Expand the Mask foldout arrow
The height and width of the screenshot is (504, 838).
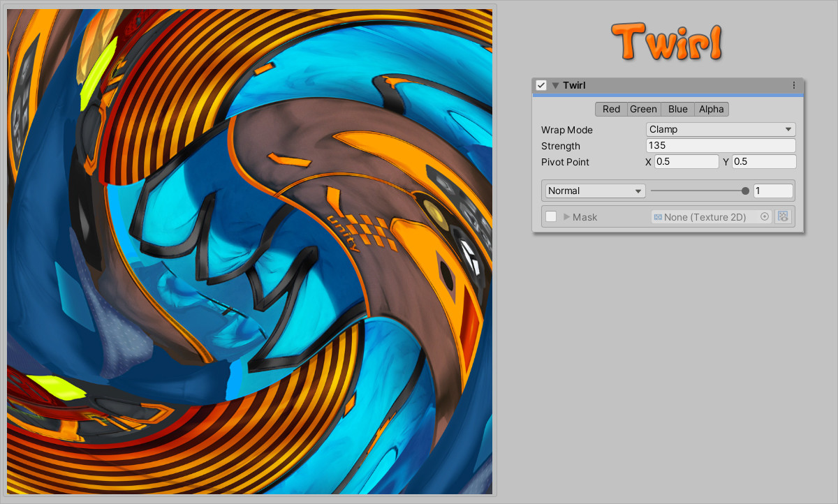pos(567,217)
